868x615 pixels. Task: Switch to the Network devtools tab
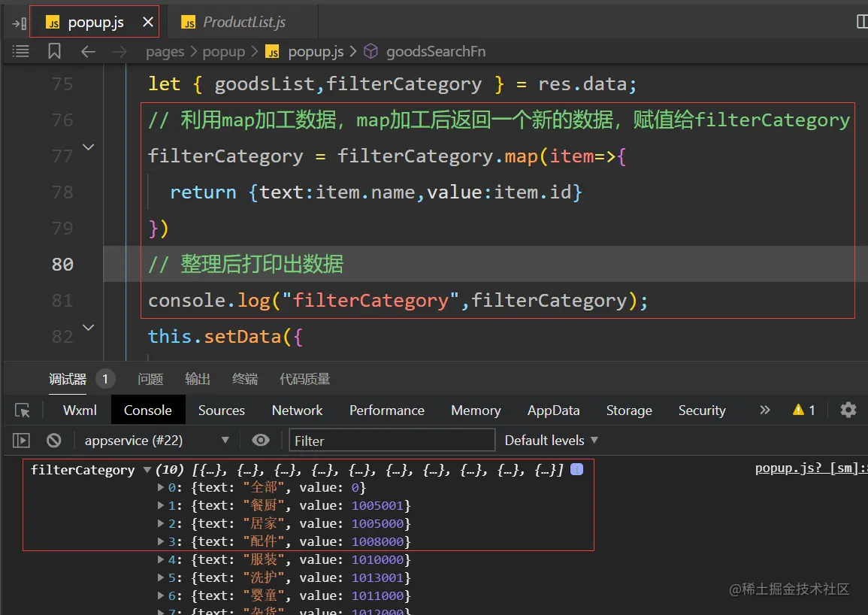(x=298, y=411)
